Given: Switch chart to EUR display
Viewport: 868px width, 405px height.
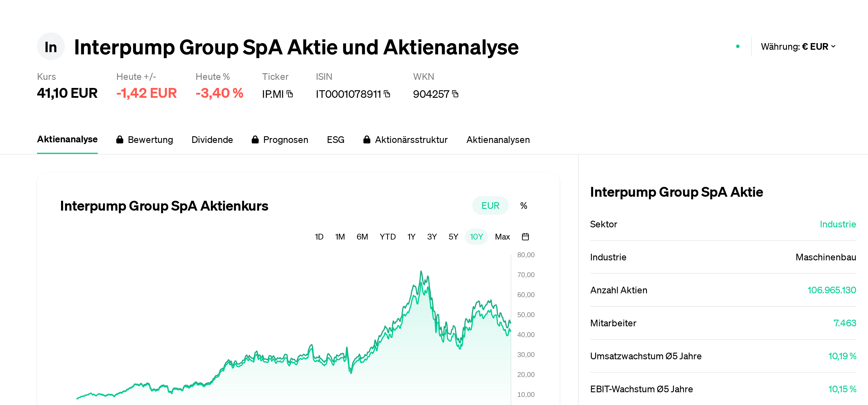Looking at the screenshot, I should [490, 205].
